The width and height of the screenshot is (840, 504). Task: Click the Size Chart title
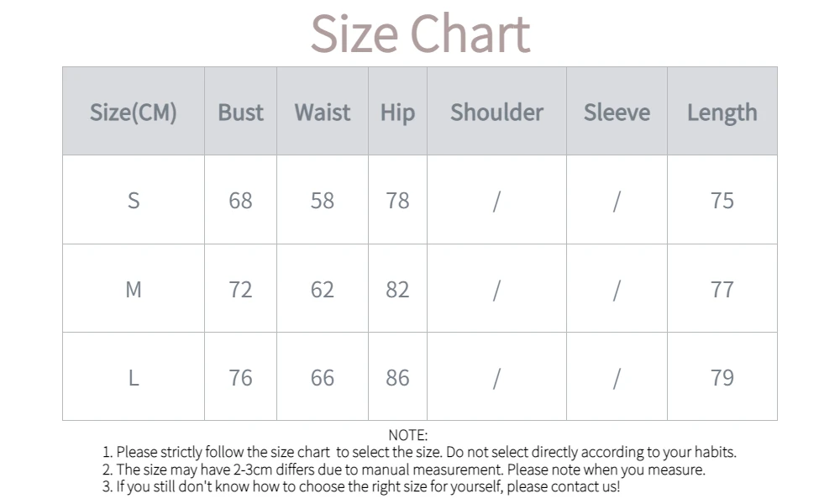point(420,34)
